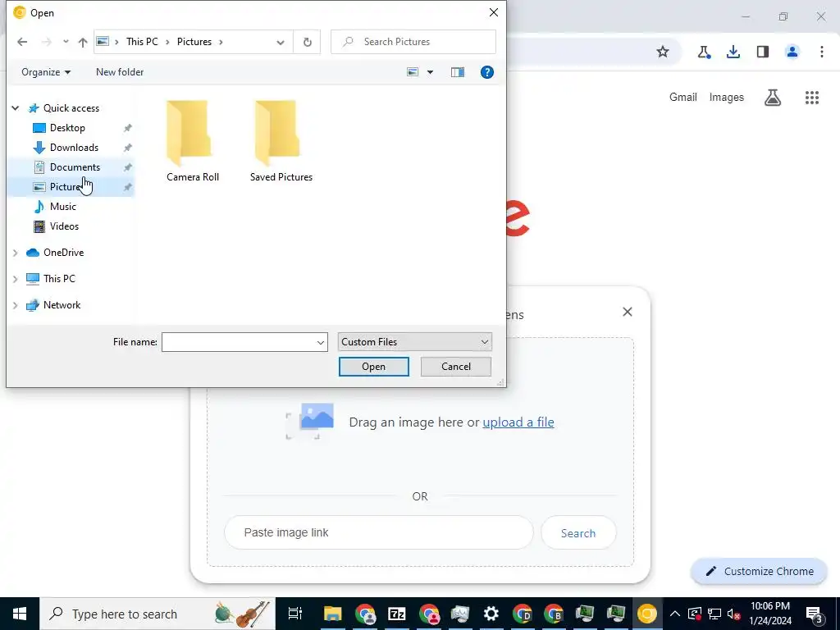Open Chrome profile avatar
The width and height of the screenshot is (840, 630).
(792, 52)
